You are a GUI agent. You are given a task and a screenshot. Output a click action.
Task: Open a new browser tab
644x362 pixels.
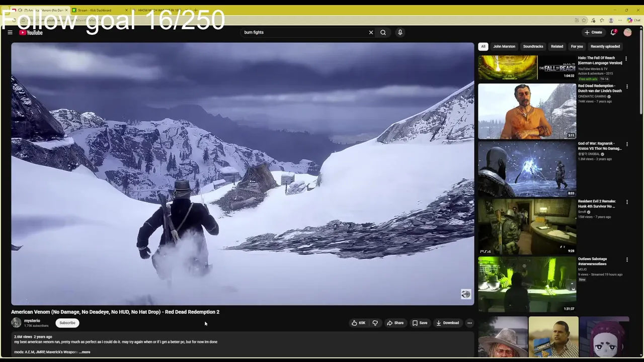coord(195,10)
